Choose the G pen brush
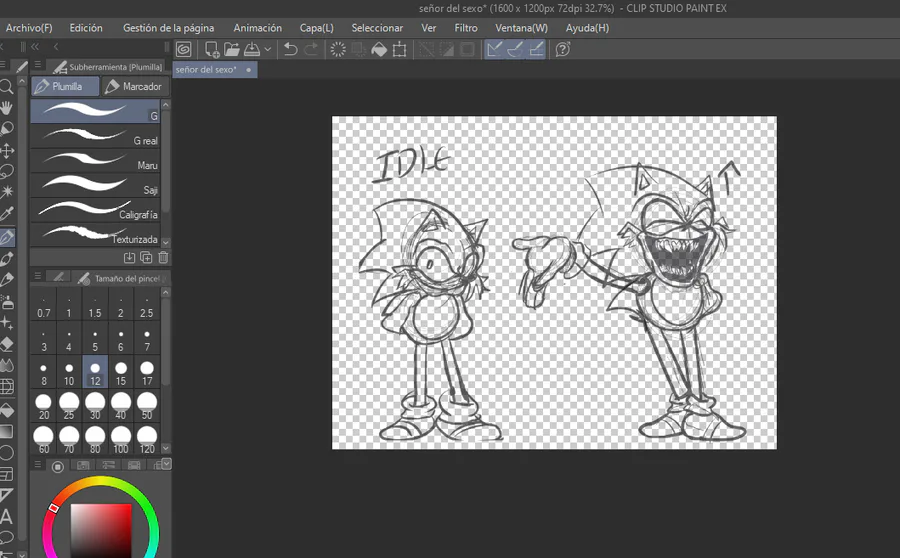The image size is (900, 558). [x=95, y=111]
